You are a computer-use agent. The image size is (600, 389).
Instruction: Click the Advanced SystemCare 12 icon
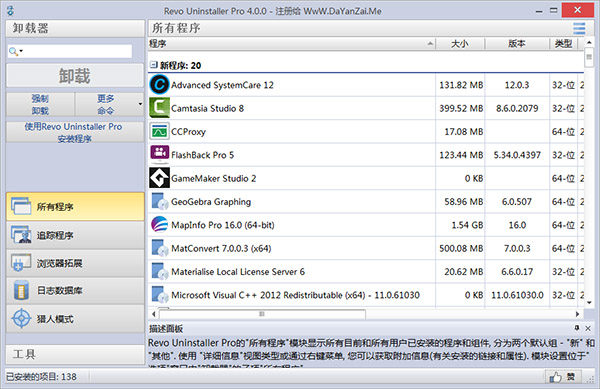[x=159, y=85]
